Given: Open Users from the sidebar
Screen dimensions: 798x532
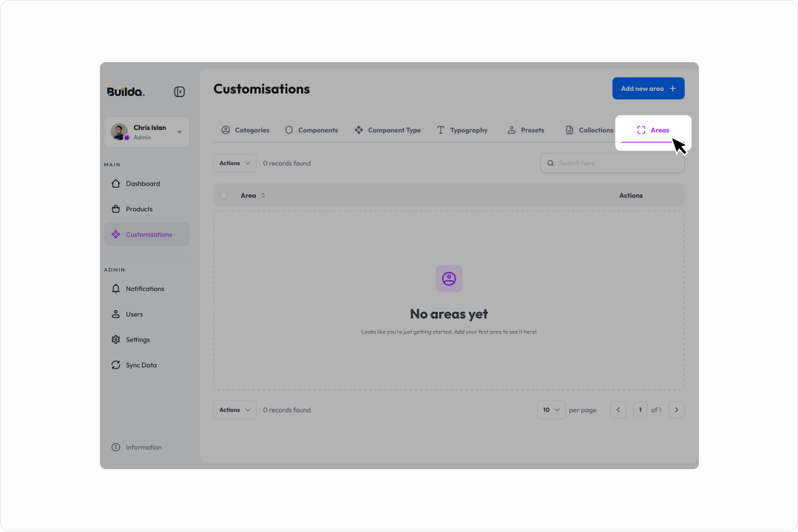Looking at the screenshot, I should pyautogui.click(x=146, y=314).
